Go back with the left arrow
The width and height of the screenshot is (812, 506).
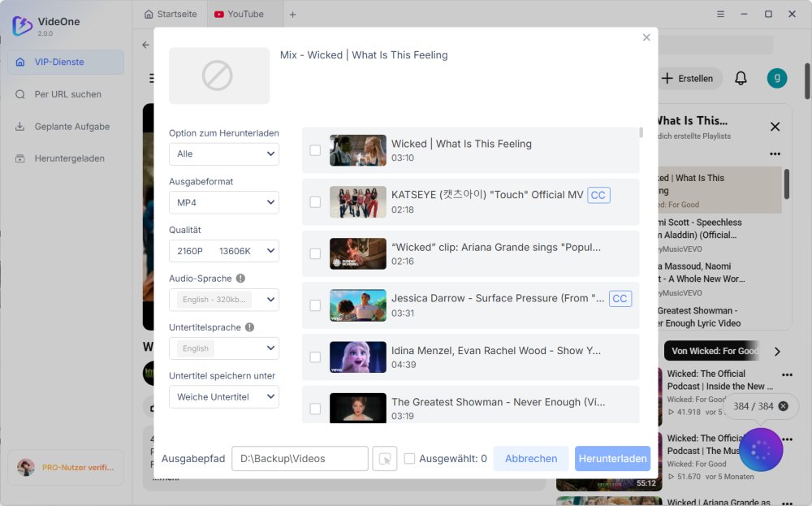tap(146, 45)
